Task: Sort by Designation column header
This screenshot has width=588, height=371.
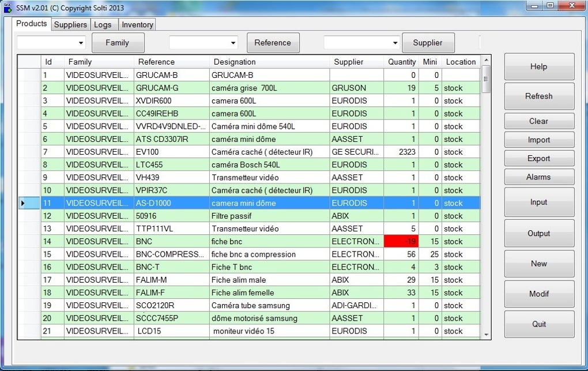Action: (x=270, y=62)
